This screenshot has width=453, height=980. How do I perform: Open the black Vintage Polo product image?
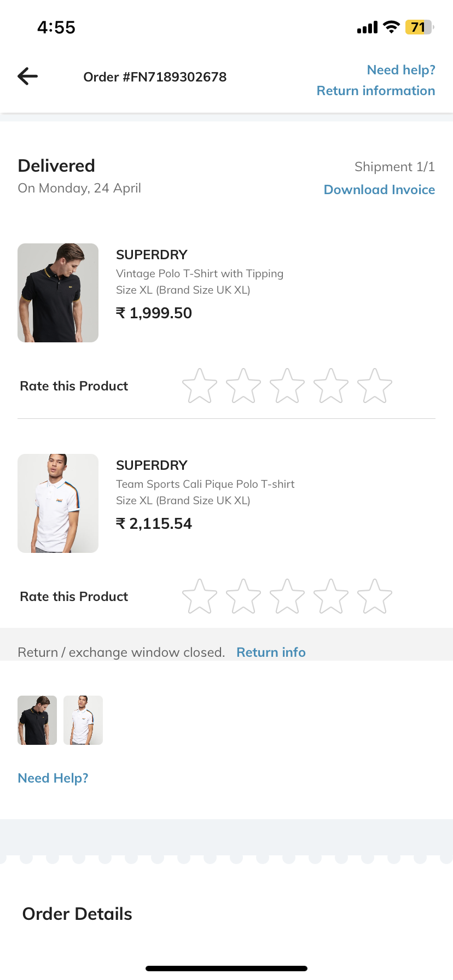tap(58, 293)
